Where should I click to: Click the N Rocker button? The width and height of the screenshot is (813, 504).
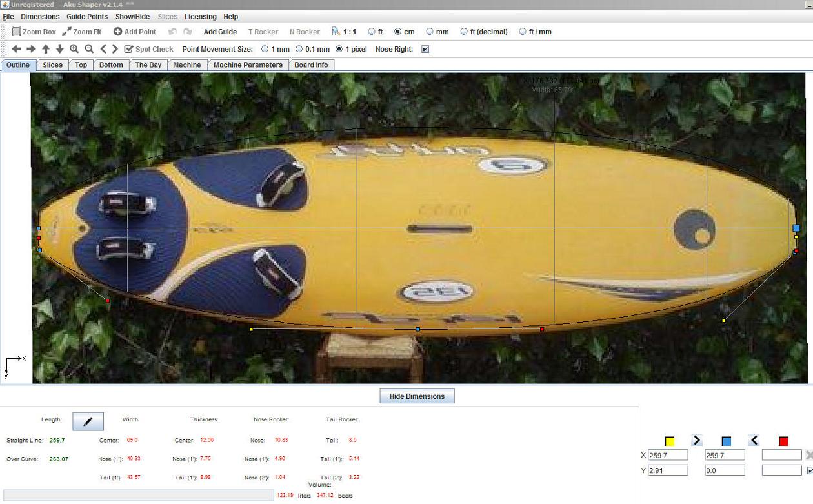(305, 32)
